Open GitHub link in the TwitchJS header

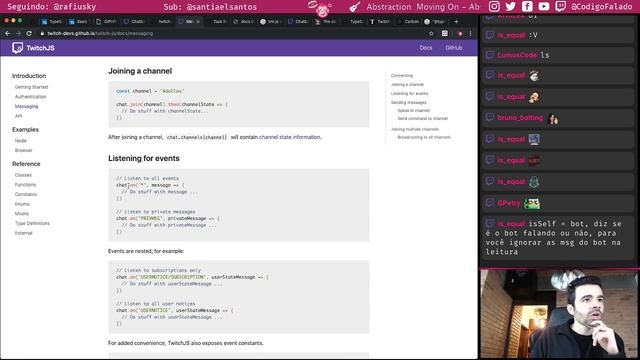coord(454,48)
